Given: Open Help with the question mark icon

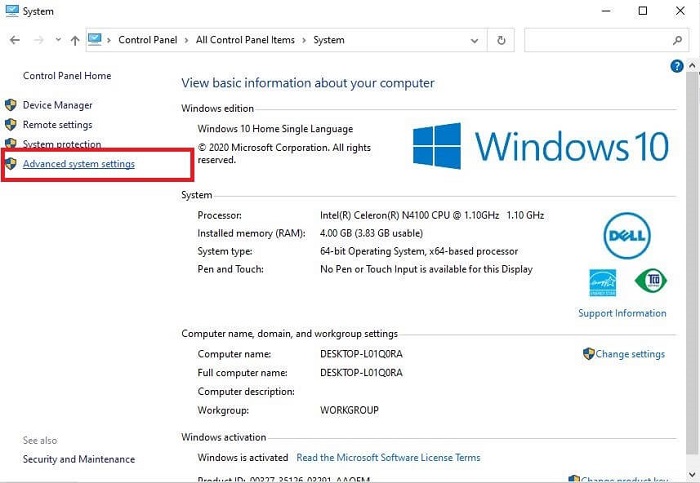Looking at the screenshot, I should click(x=677, y=66).
